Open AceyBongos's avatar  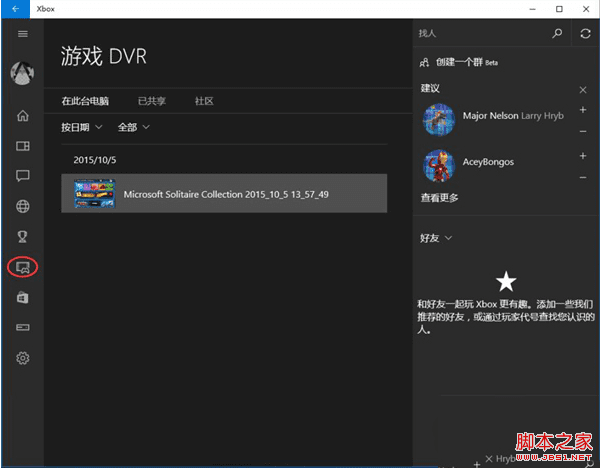[x=439, y=166]
